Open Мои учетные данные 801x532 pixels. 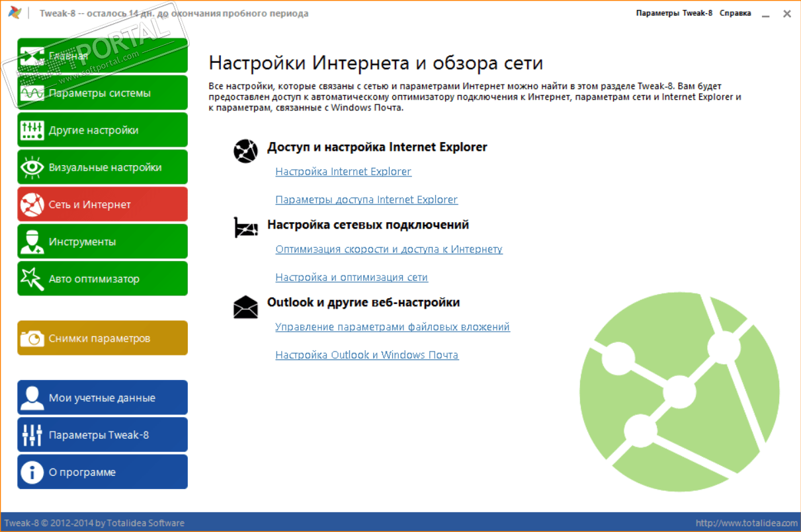[x=103, y=397]
